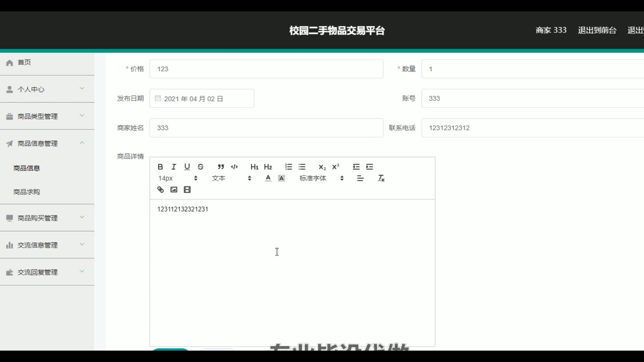Open 商品求购 submenu item

pyautogui.click(x=27, y=192)
